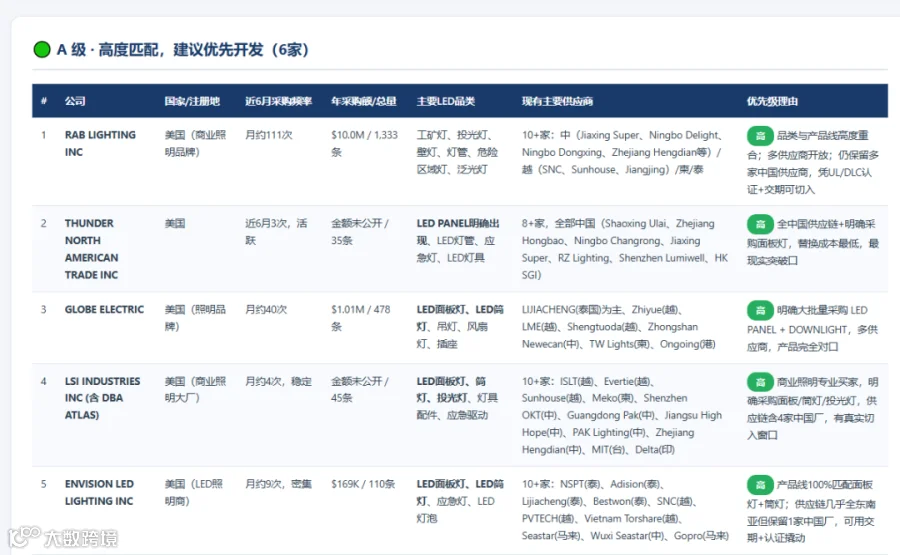Click the 主要LED品类 column header
This screenshot has width=900, height=555.
pyautogui.click(x=445, y=101)
